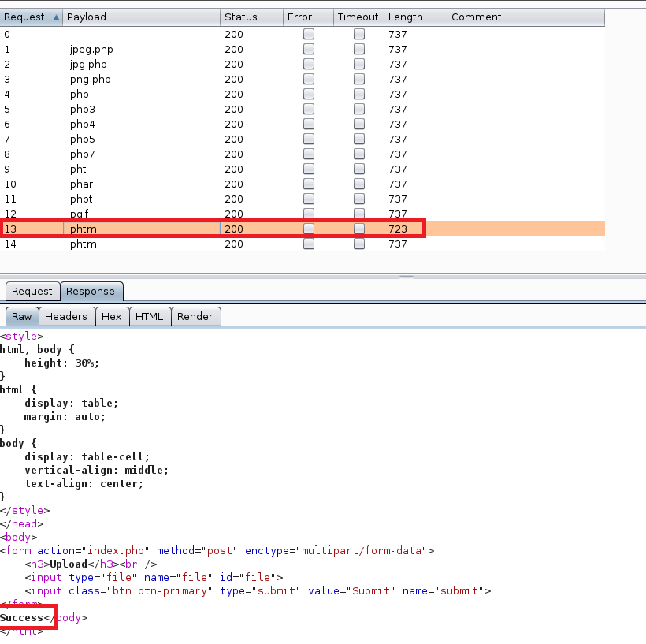Toggle Timeout checkbox for request 0 row

coord(359,34)
